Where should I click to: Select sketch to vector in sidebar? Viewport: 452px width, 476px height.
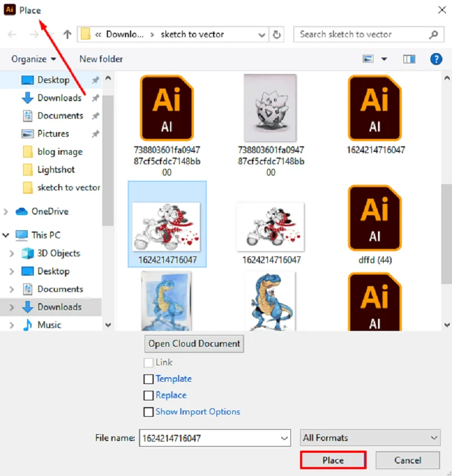62,187
